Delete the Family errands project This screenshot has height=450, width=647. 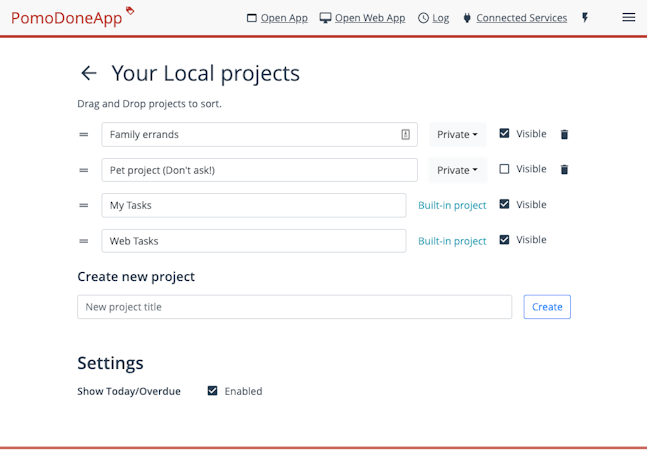click(564, 134)
